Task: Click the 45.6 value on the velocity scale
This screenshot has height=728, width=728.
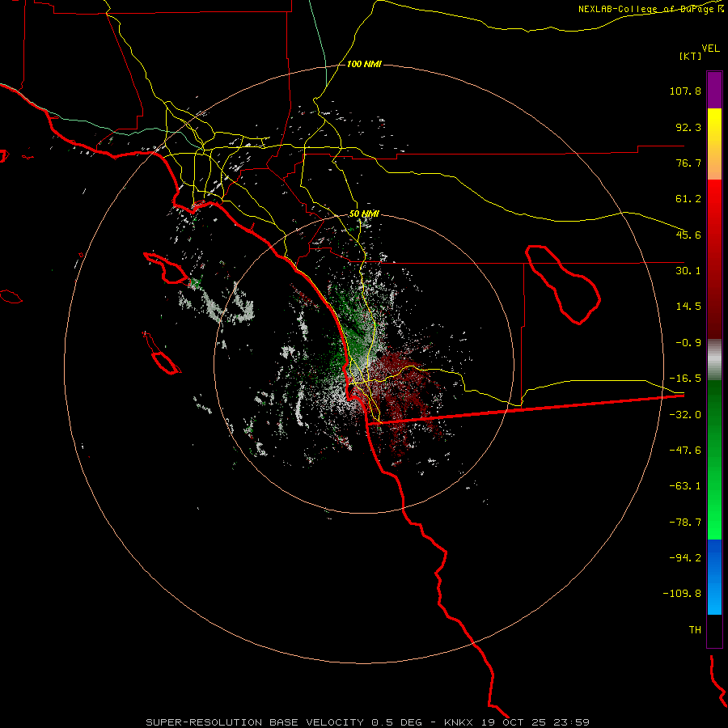Action: [688, 235]
